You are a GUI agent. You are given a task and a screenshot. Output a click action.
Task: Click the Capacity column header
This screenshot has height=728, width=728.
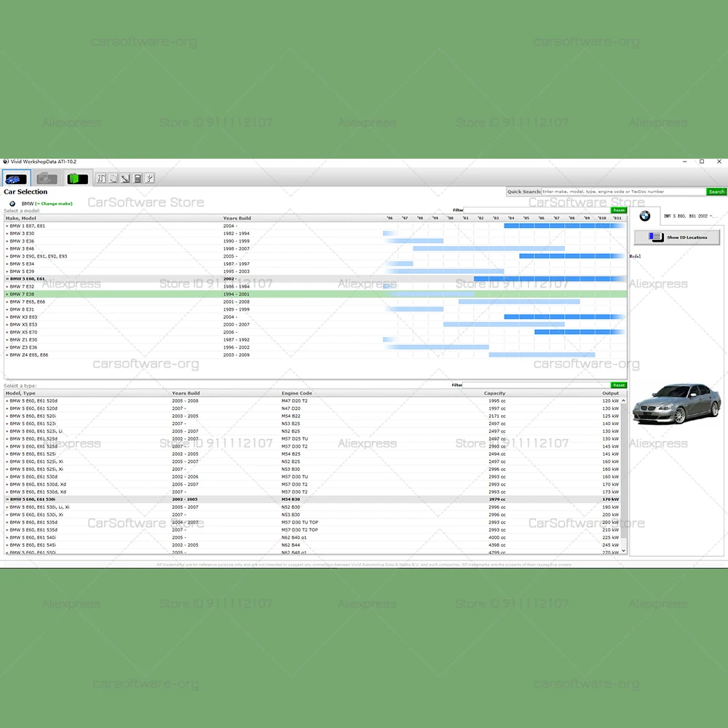[494, 393]
